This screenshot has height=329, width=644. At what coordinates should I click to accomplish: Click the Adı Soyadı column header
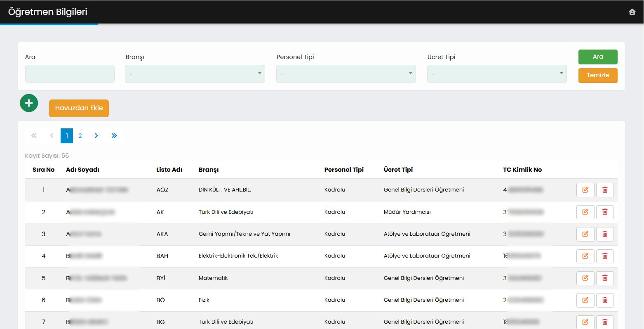82,170
